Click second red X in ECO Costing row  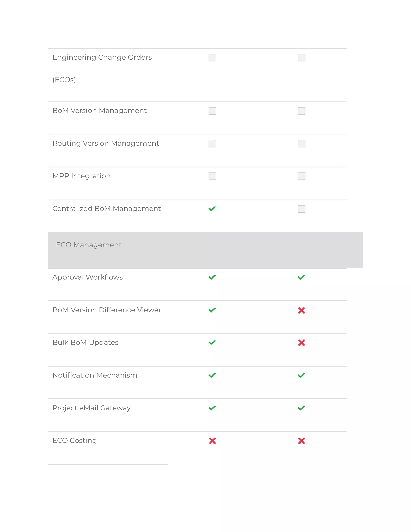coord(301,441)
